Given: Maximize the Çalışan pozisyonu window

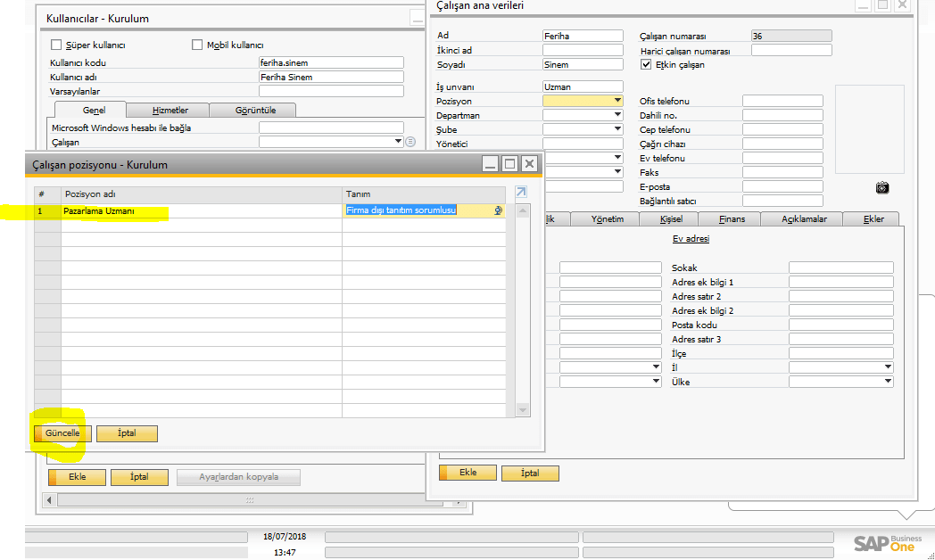Looking at the screenshot, I should tap(509, 164).
